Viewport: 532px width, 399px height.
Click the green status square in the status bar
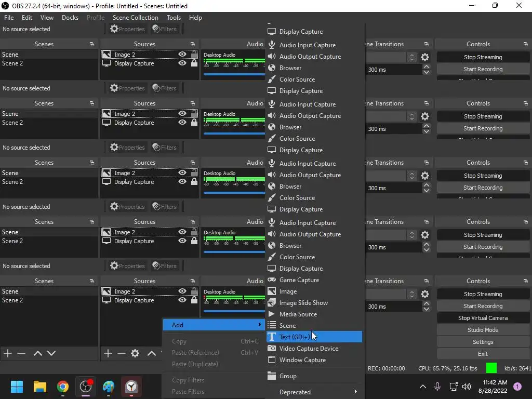click(491, 368)
